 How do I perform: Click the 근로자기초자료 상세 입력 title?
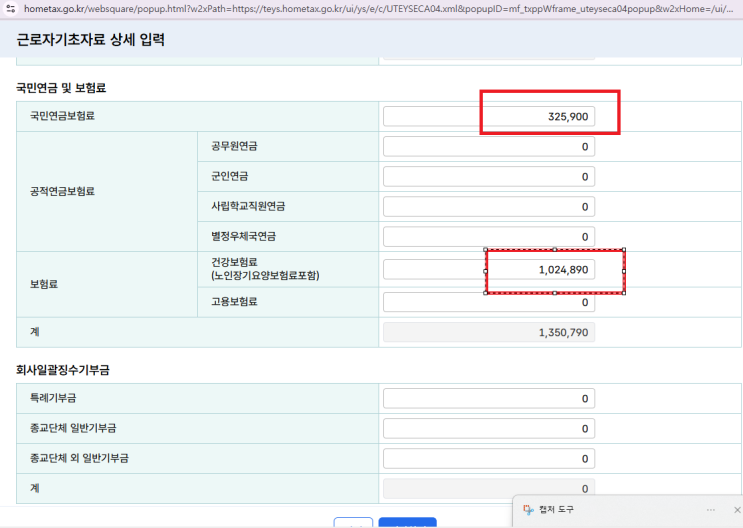(x=91, y=39)
